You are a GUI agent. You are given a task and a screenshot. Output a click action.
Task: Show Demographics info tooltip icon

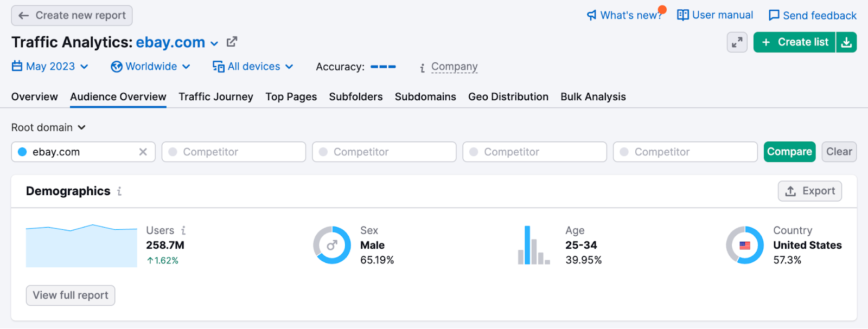pyautogui.click(x=119, y=191)
